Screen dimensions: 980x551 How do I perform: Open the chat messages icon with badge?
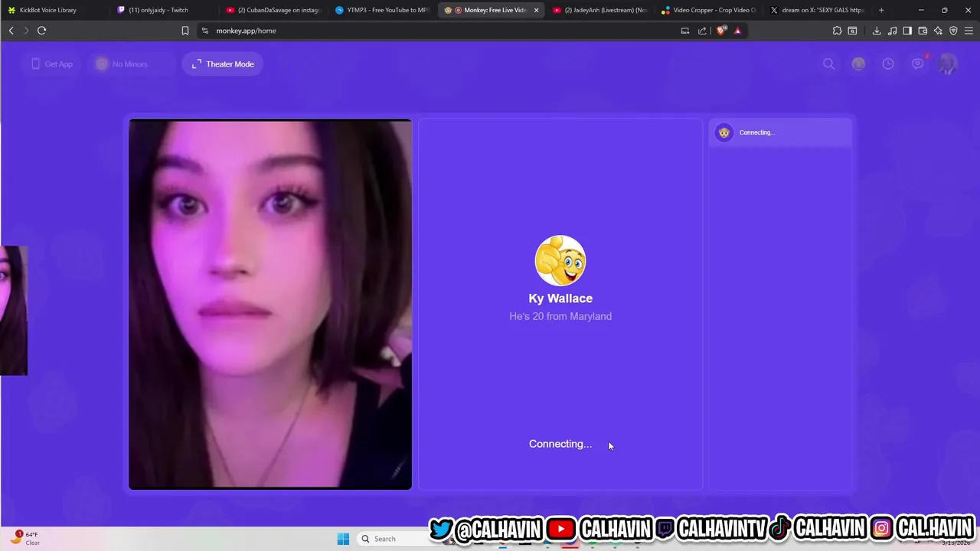(918, 64)
